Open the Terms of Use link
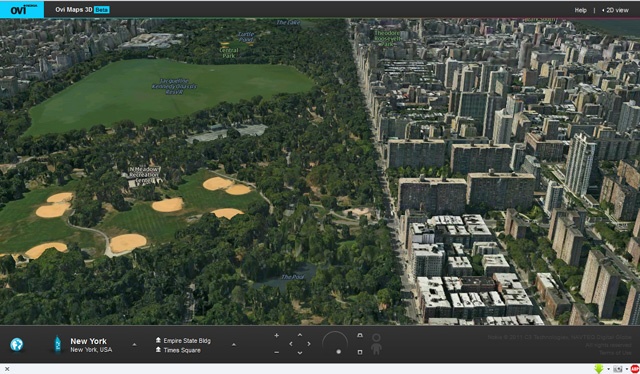This screenshot has height=374, width=640. click(x=615, y=353)
